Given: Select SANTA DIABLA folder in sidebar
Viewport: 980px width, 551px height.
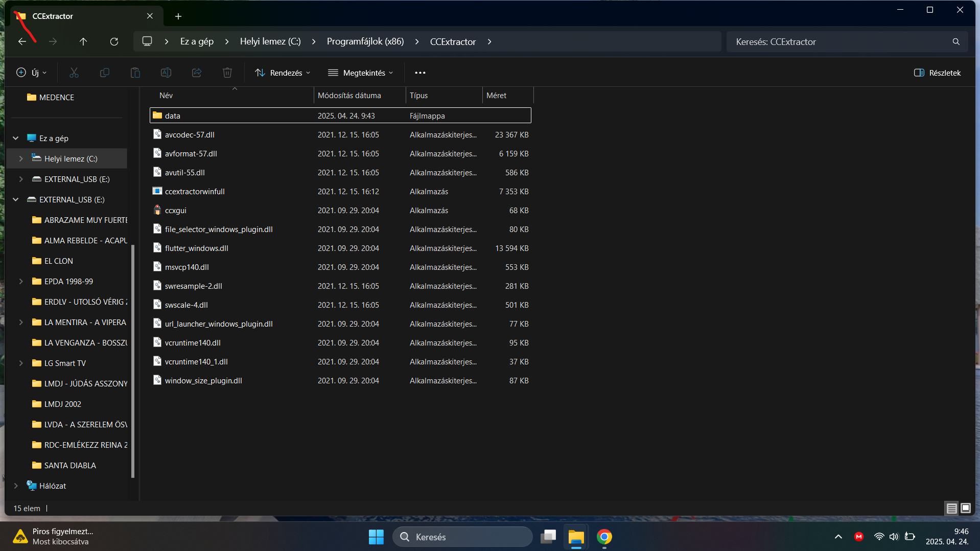Looking at the screenshot, I should (x=69, y=465).
